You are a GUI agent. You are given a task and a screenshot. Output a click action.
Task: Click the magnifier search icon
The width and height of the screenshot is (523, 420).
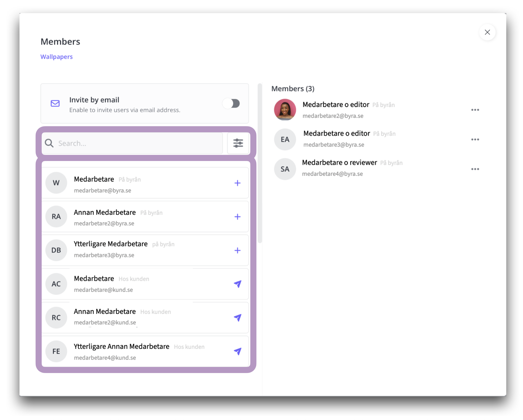[x=49, y=143]
